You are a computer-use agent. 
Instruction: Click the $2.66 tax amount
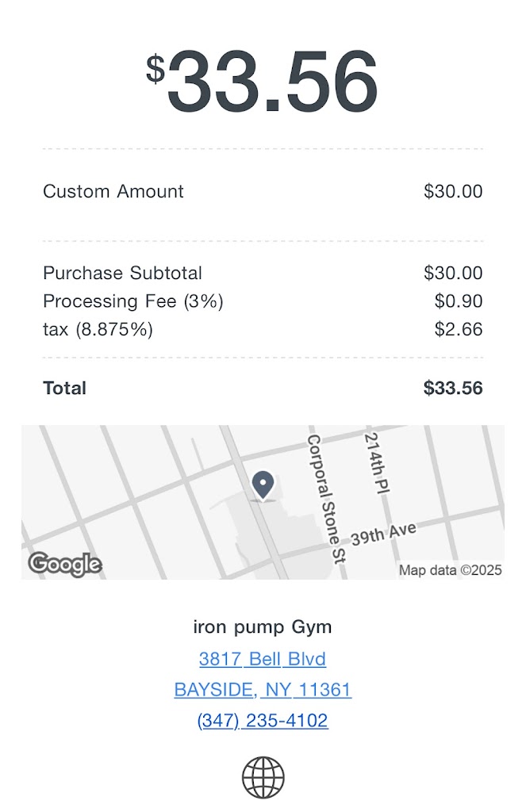coord(459,329)
